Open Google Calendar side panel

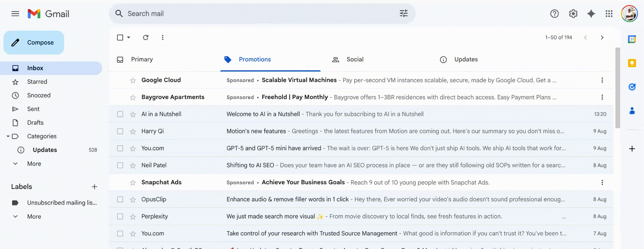click(632, 39)
